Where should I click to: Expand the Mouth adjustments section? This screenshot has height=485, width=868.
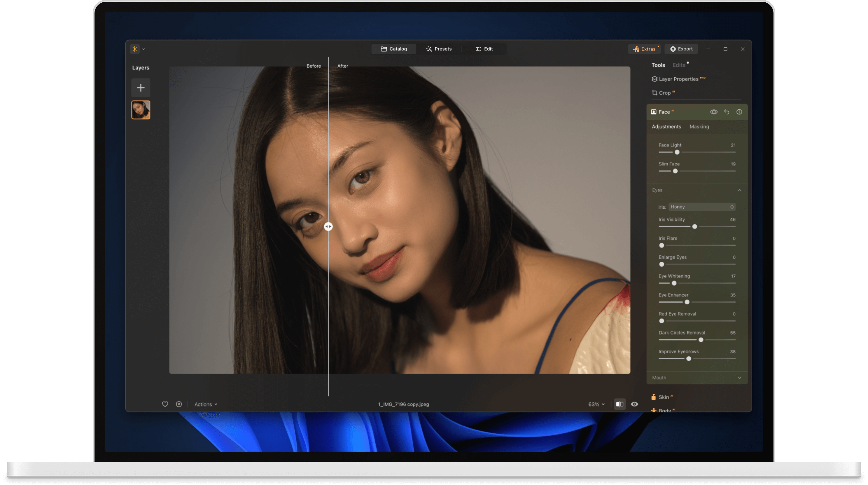[740, 378]
